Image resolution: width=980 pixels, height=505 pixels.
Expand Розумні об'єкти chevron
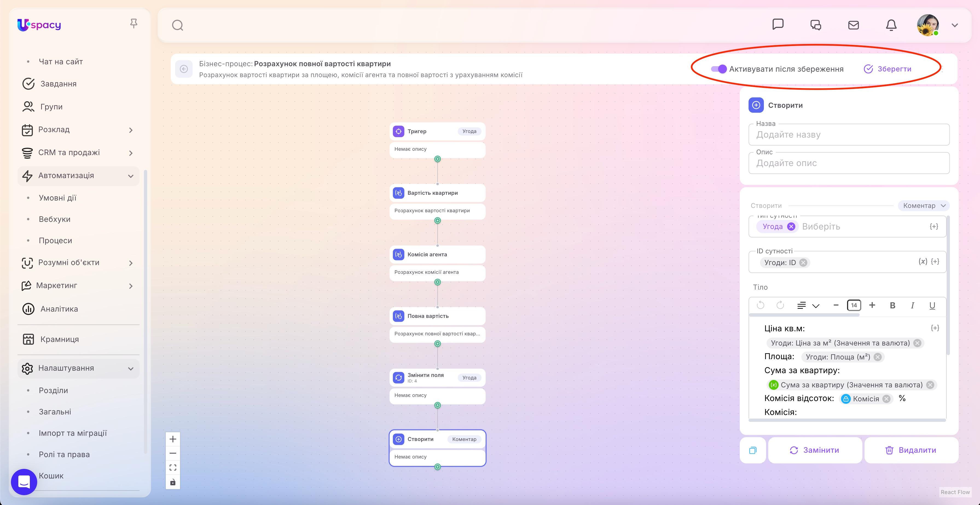(131, 263)
